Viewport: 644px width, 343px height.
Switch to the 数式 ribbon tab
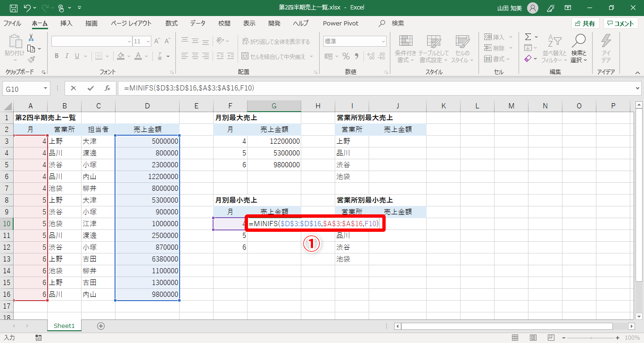(x=172, y=23)
